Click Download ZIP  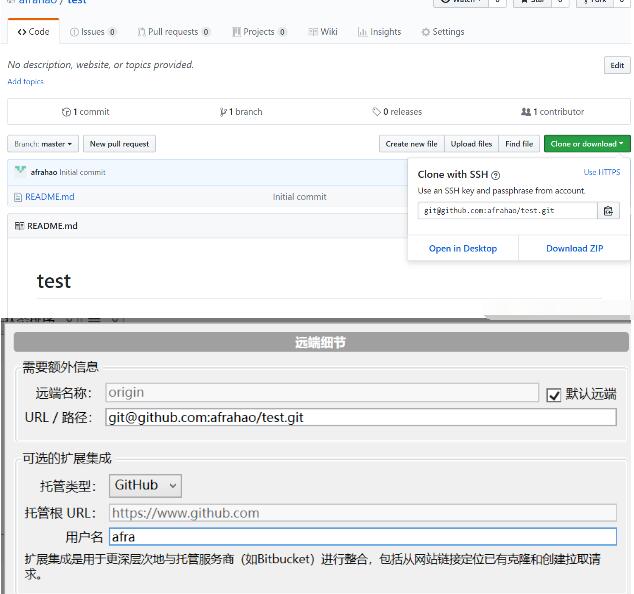pyautogui.click(x=575, y=248)
